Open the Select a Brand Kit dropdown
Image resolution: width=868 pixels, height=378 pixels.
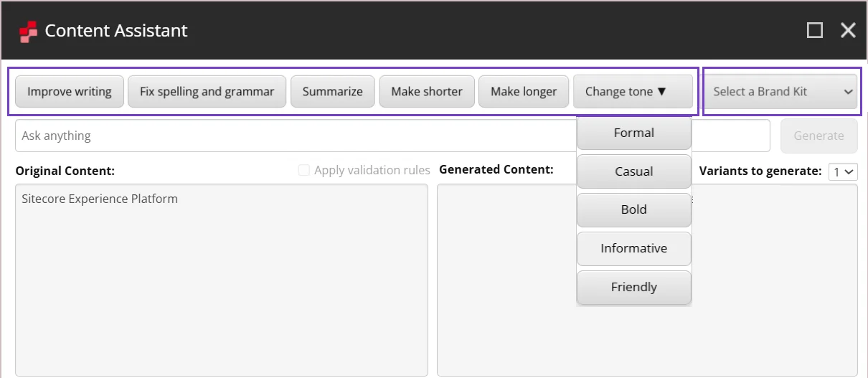[x=781, y=91]
